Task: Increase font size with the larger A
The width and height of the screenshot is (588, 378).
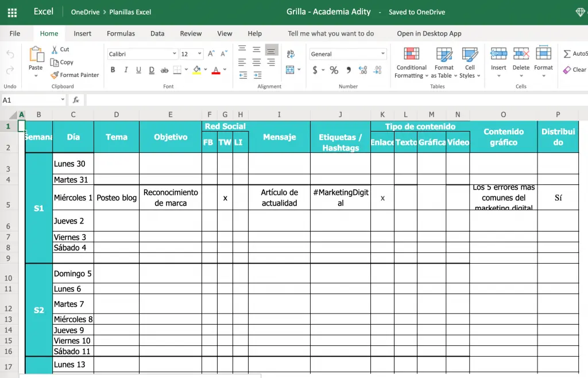Action: coord(211,53)
